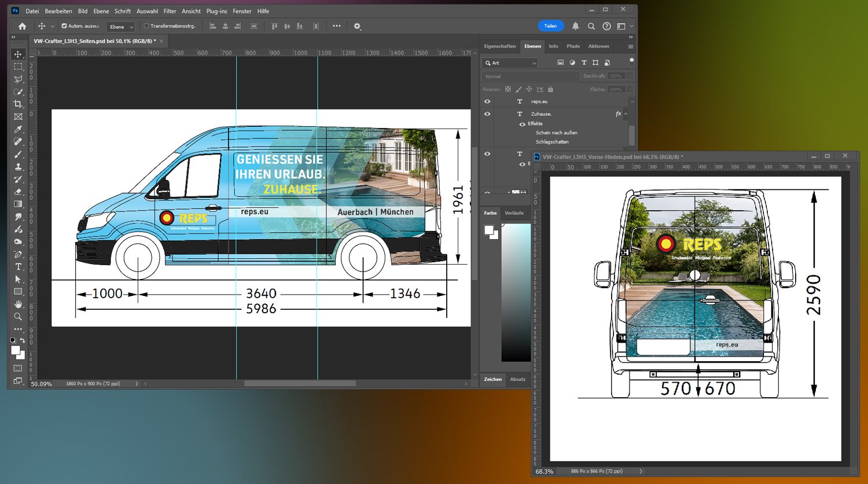The width and height of the screenshot is (868, 484).
Task: Hide the Zuhause. text layer
Action: pyautogui.click(x=487, y=114)
